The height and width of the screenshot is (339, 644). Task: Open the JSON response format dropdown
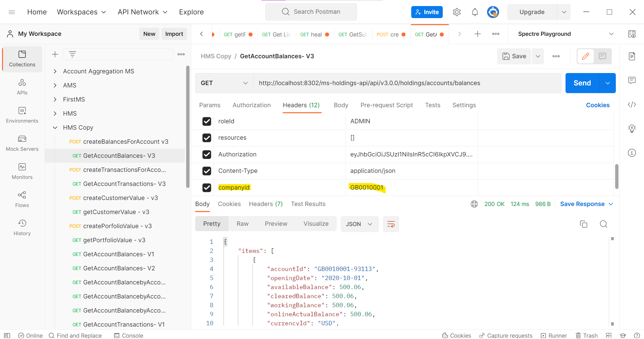tap(360, 224)
